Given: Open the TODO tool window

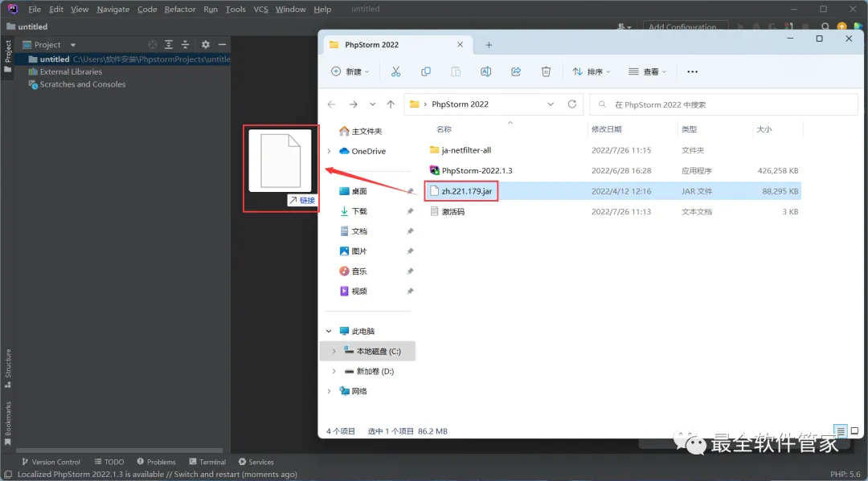Looking at the screenshot, I should point(109,462).
